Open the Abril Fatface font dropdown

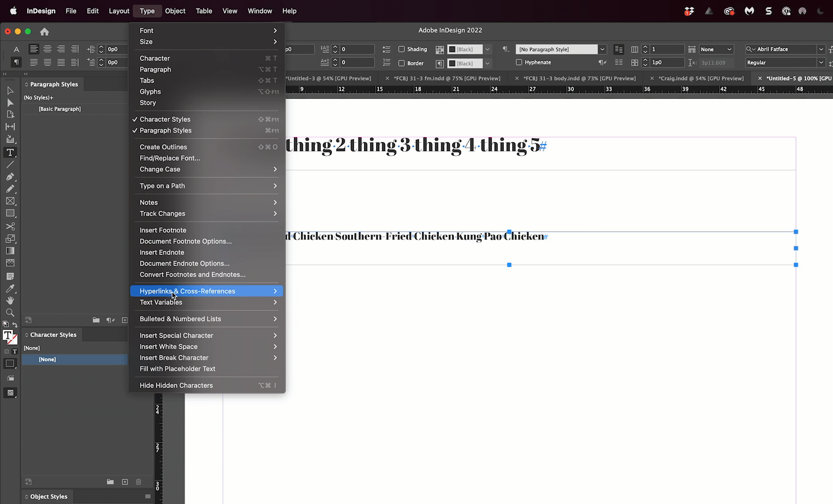pos(821,49)
